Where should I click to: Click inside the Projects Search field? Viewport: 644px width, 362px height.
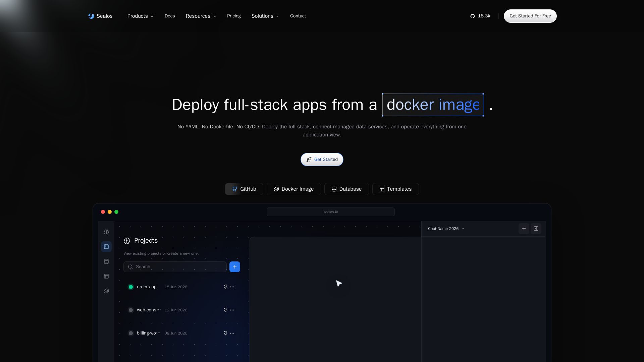tap(175, 267)
